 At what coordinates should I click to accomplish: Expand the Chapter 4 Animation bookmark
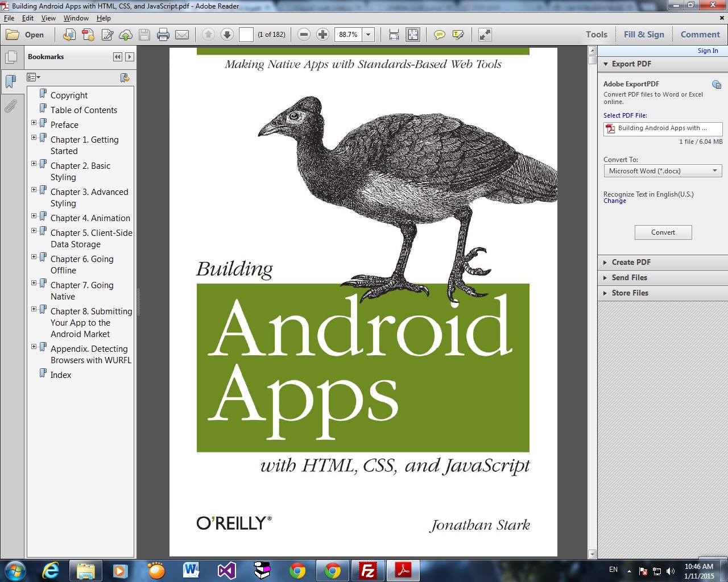click(34, 216)
